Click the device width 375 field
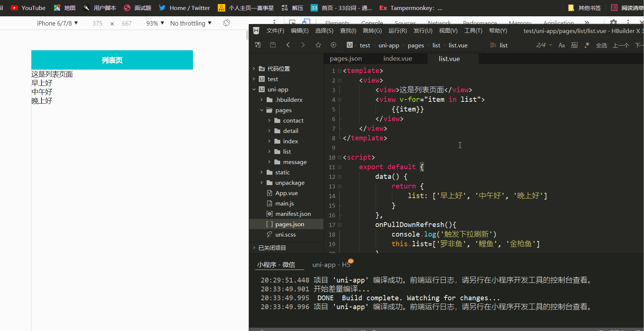This screenshot has height=331, width=644. point(97,23)
